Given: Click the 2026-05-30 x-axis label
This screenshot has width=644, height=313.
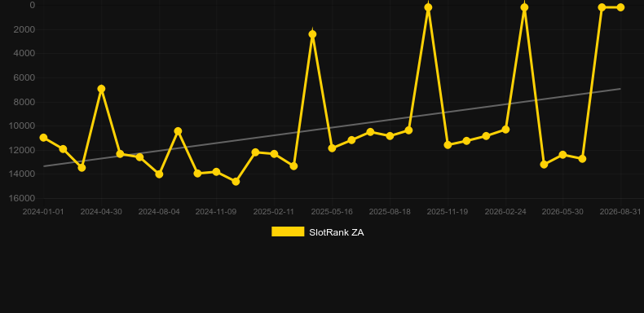Looking at the screenshot, I should point(562,212).
